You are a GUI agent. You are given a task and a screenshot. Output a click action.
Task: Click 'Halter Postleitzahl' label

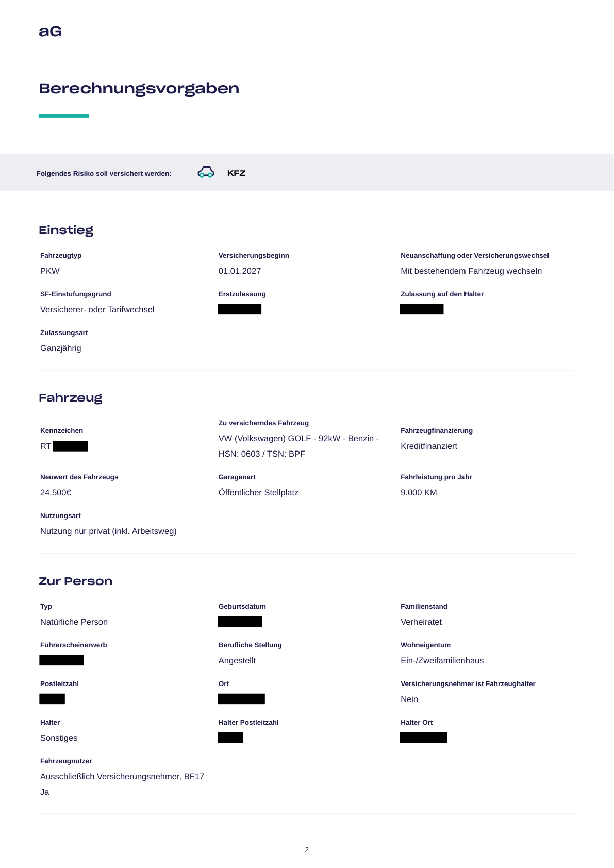(248, 723)
